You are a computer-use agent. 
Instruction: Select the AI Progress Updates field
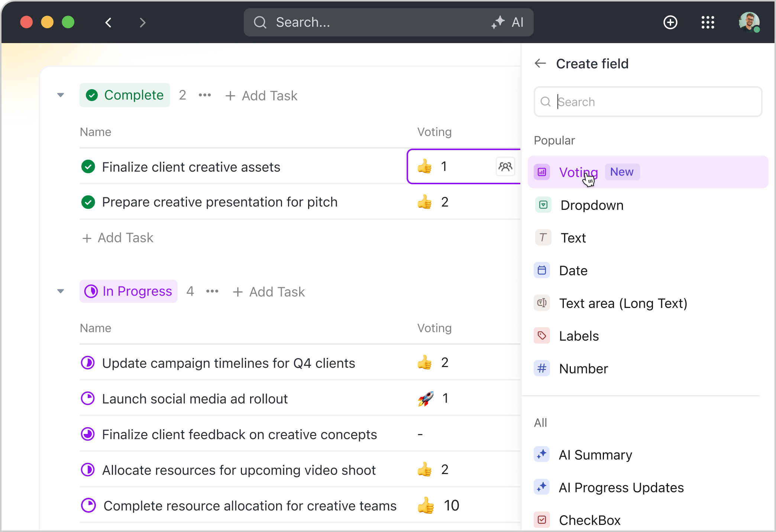point(648,487)
